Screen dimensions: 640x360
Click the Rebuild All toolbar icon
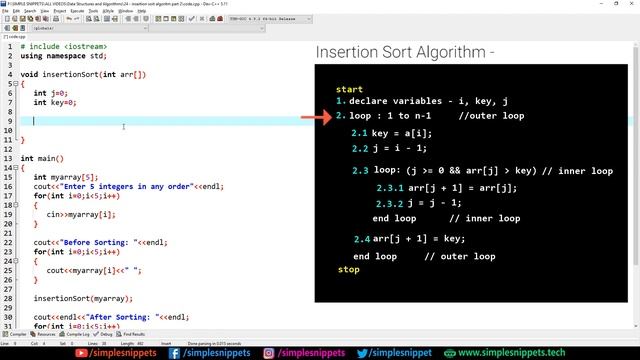pyautogui.click(x=181, y=19)
